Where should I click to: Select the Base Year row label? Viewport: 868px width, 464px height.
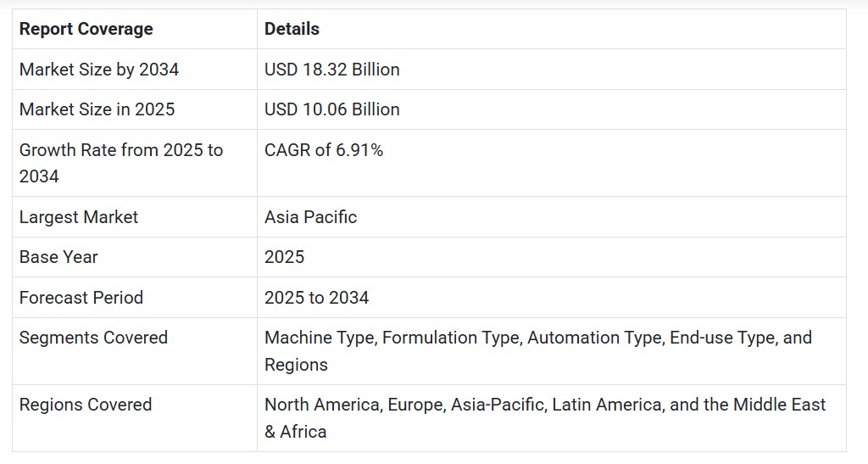coord(58,257)
